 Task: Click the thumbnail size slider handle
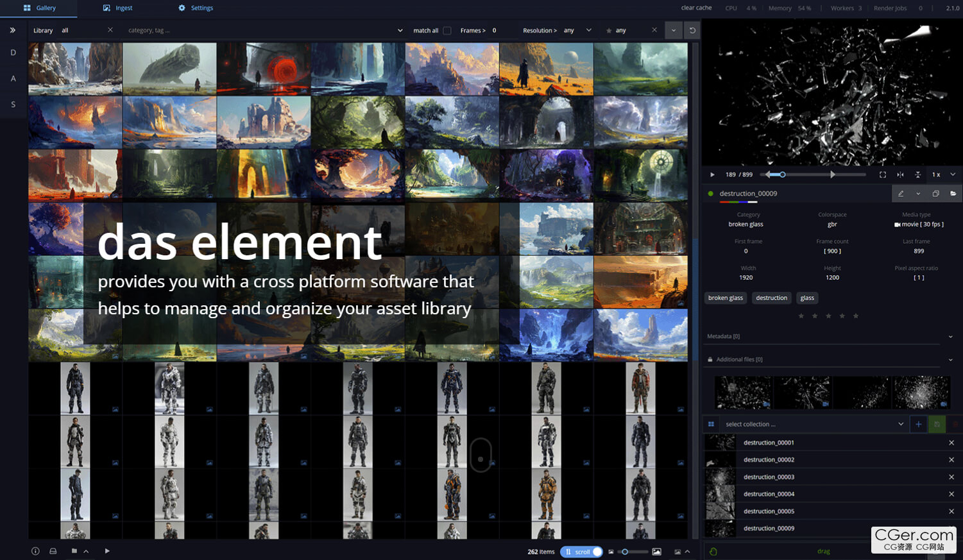pos(625,552)
